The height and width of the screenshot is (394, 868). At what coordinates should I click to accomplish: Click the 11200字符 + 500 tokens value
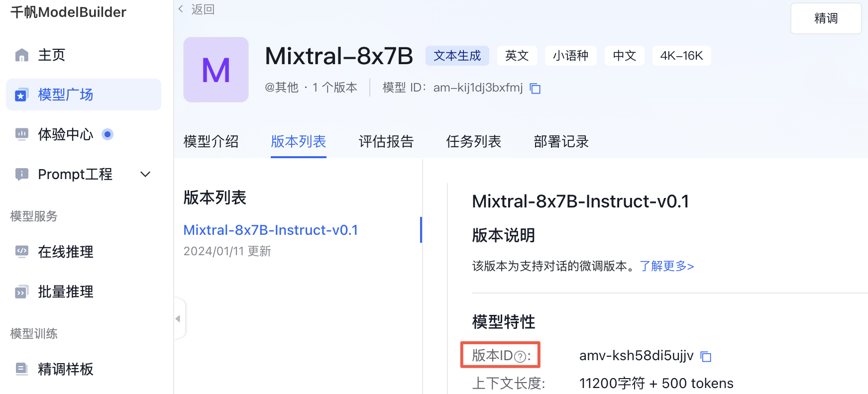pyautogui.click(x=656, y=384)
